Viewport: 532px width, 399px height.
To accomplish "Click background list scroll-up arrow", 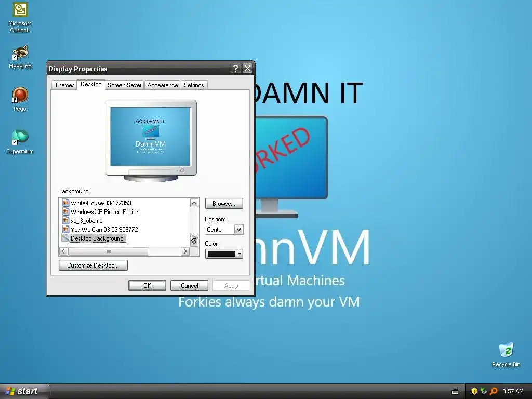I will [x=194, y=203].
